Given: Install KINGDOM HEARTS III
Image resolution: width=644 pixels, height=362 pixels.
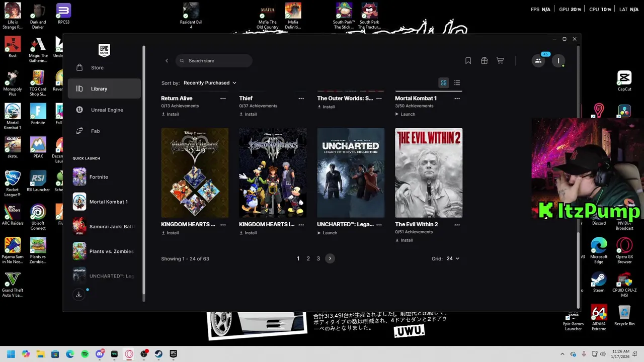Looking at the screenshot, I should pos(248,233).
